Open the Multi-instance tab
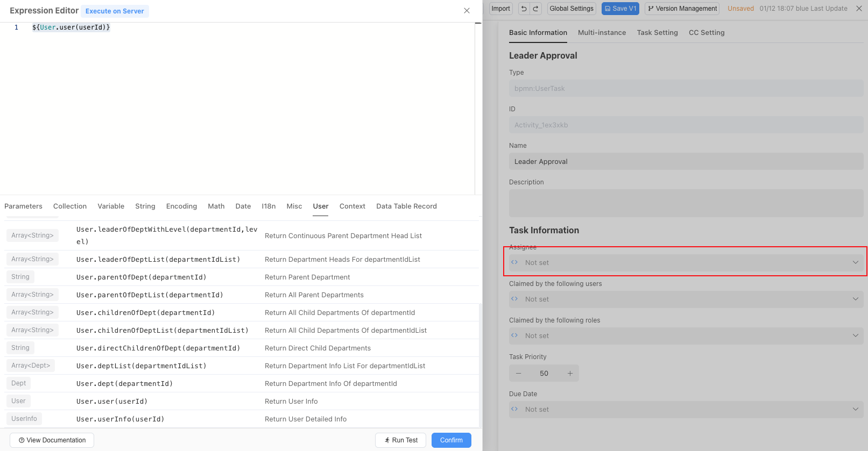The height and width of the screenshot is (451, 868). (x=602, y=33)
